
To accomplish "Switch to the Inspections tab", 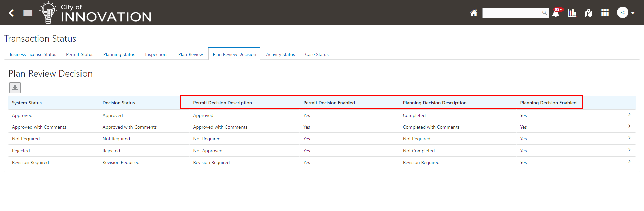I will pyautogui.click(x=157, y=54).
